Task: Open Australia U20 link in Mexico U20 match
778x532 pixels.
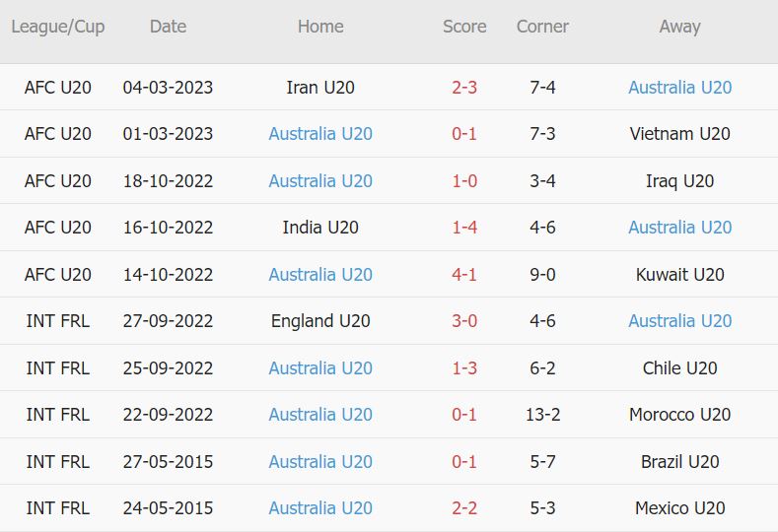Action: click(320, 508)
